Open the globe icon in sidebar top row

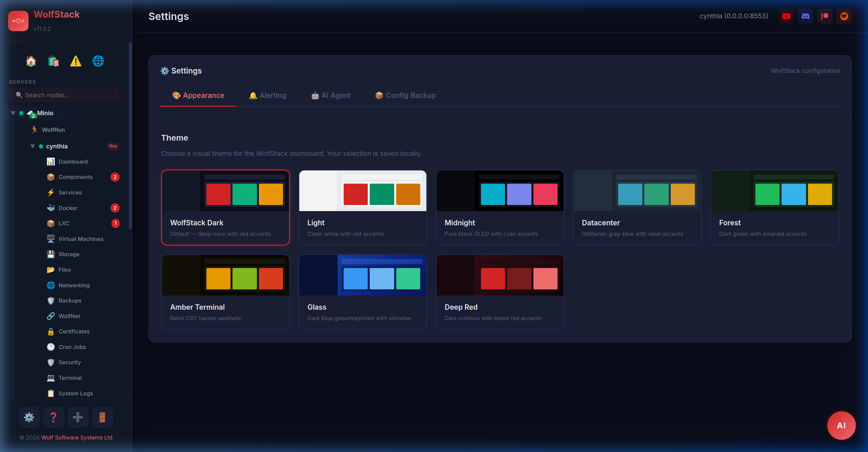coord(98,61)
